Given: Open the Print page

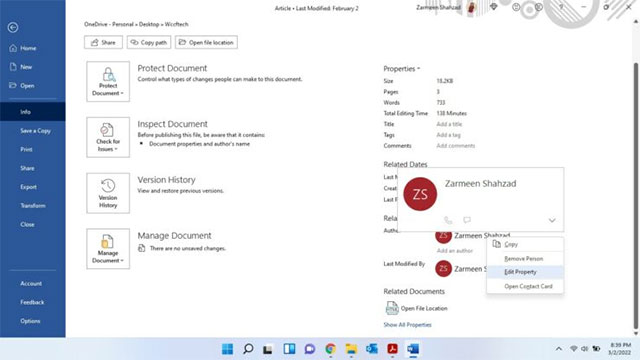Looking at the screenshot, I should [x=26, y=150].
